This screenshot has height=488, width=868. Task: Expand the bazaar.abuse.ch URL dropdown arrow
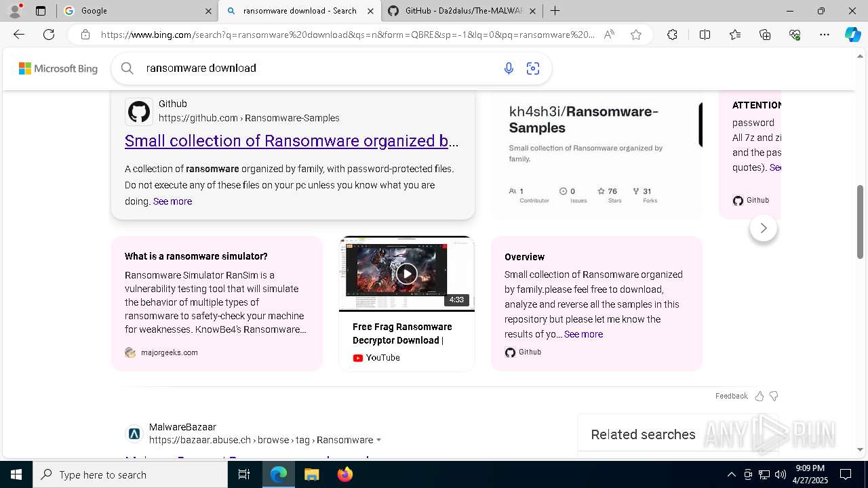click(x=378, y=440)
